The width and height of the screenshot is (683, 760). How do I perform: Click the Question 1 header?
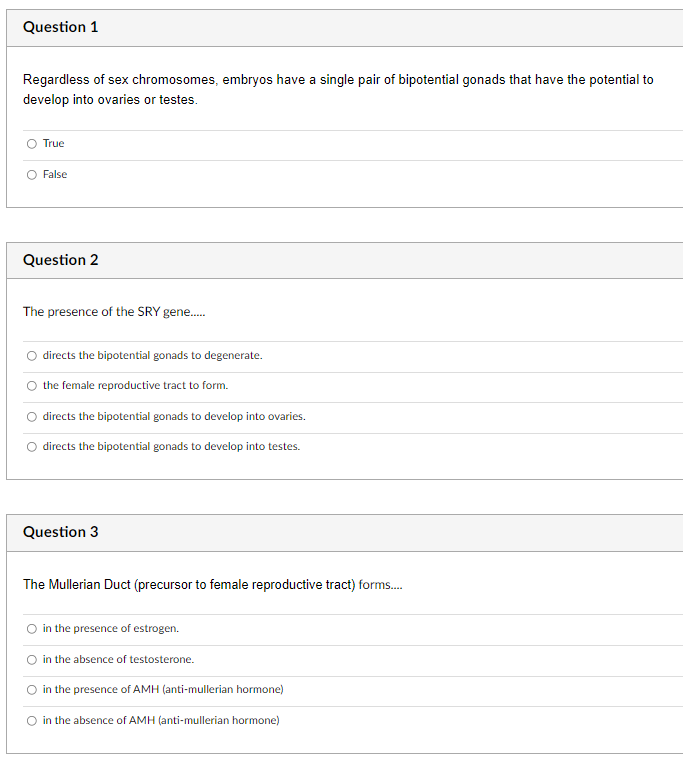point(61,27)
